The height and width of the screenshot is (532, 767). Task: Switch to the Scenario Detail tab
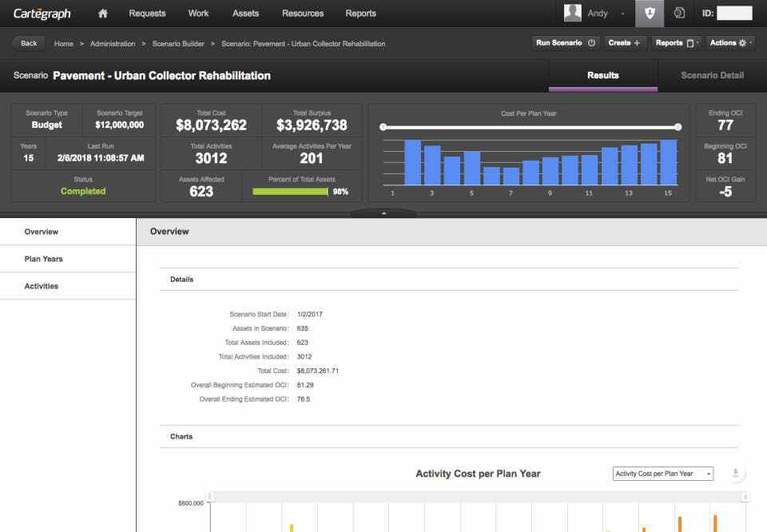(710, 75)
